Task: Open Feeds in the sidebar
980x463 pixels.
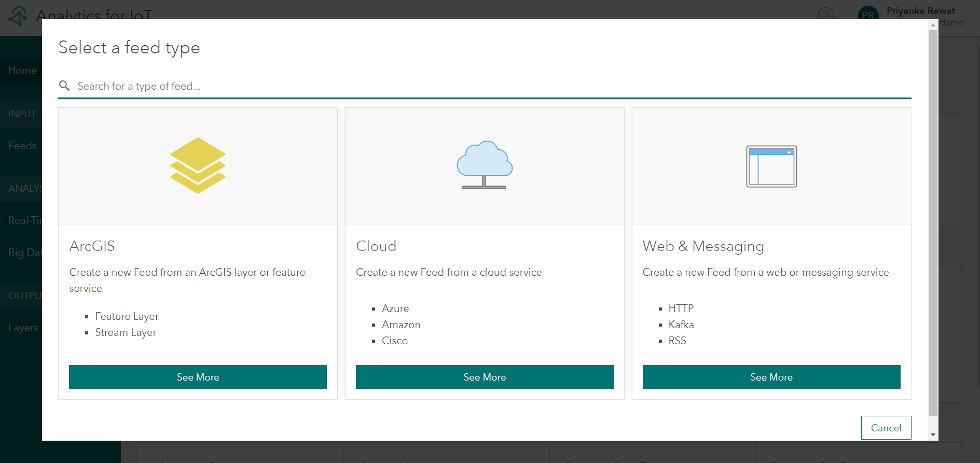Action: point(23,146)
